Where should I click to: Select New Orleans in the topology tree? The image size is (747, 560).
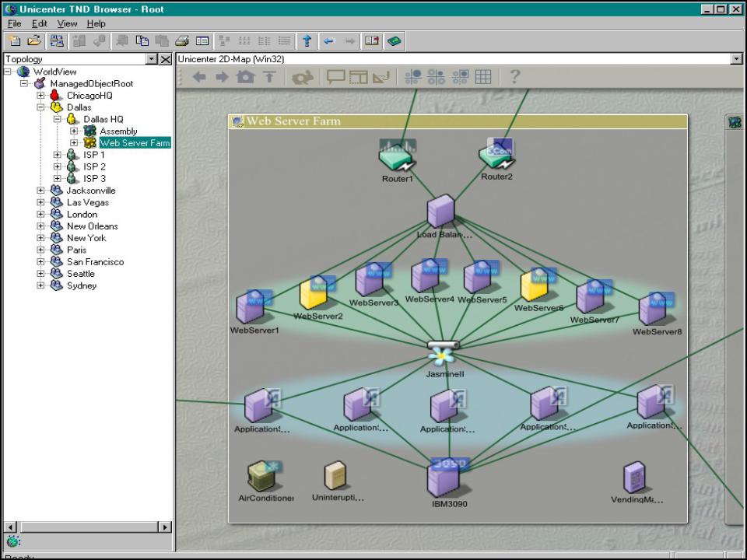92,226
